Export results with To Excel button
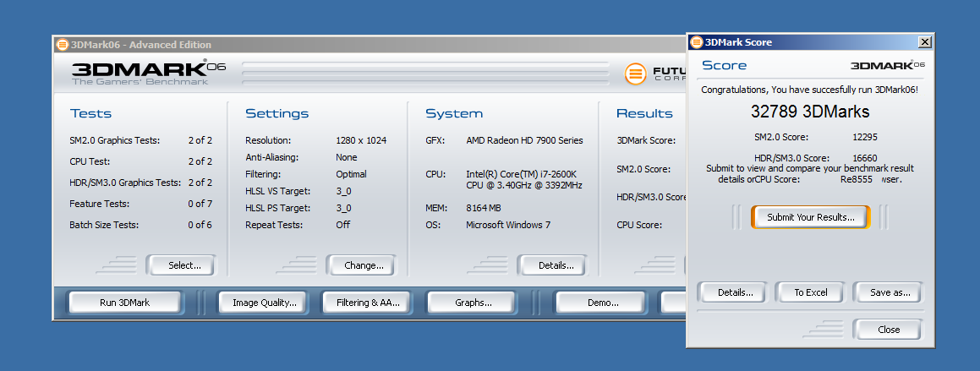The image size is (980, 371). pyautogui.click(x=811, y=292)
